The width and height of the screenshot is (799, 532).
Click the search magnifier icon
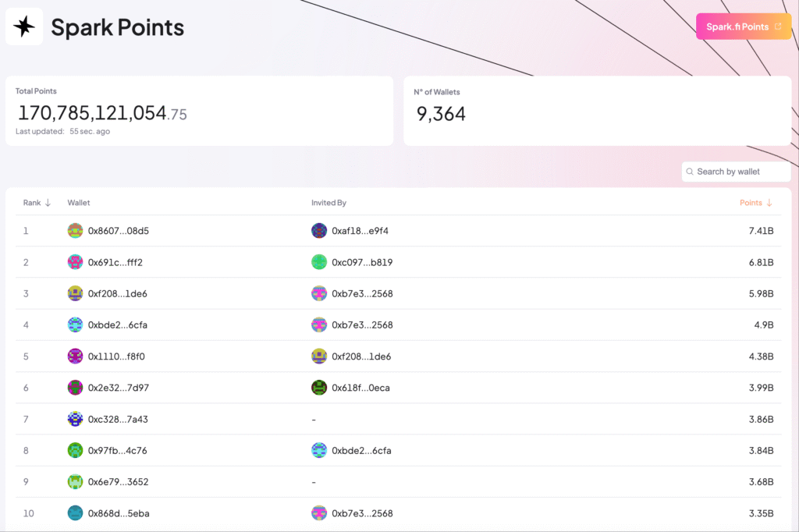[x=690, y=172]
